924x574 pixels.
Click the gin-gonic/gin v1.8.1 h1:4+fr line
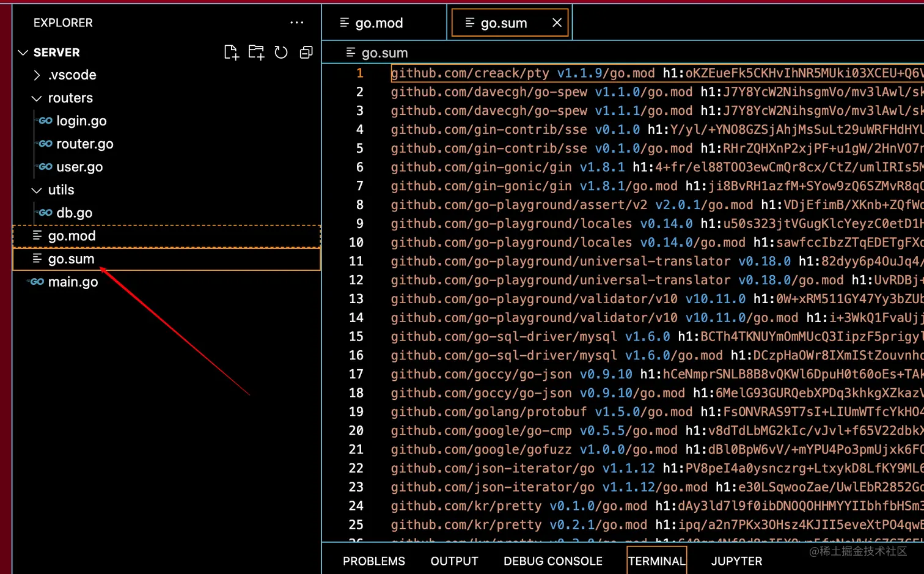[x=657, y=167]
